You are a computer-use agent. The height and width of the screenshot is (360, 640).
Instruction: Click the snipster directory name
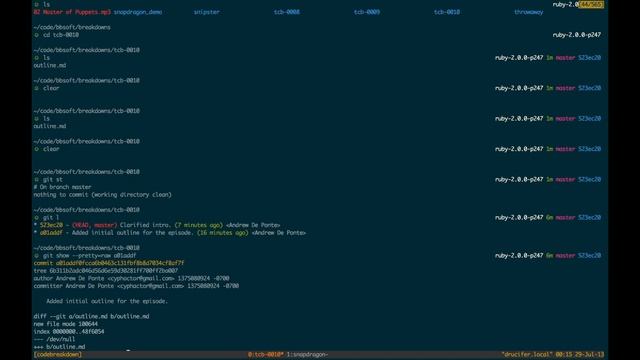tap(207, 12)
